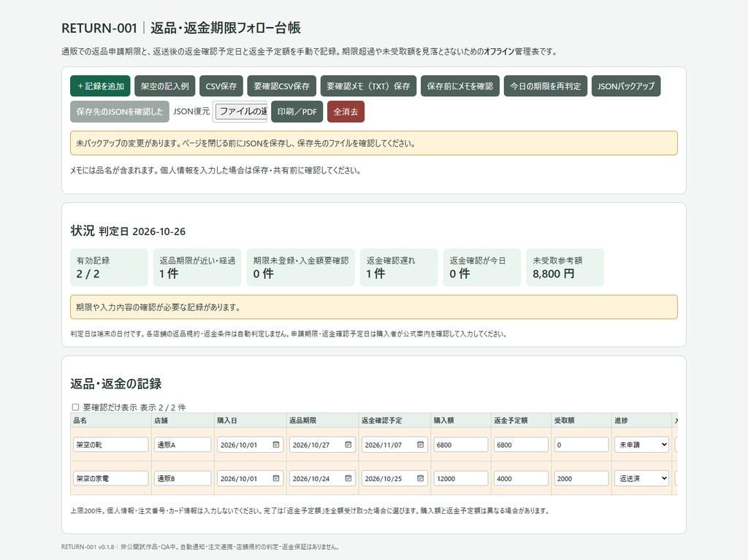The width and height of the screenshot is (748, 560).
Task: Open calendar icon for 架空の靴 purchase date
Action: (275, 445)
